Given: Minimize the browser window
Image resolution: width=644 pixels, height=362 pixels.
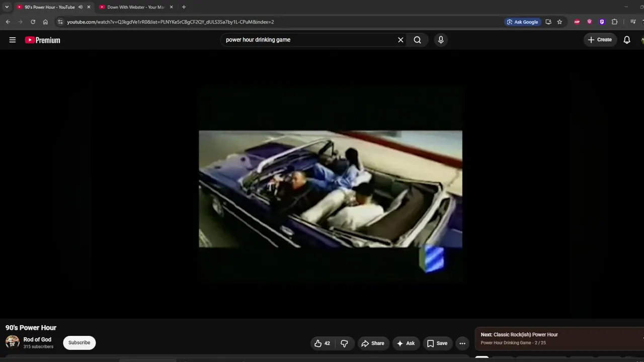Looking at the screenshot, I should (x=626, y=7).
